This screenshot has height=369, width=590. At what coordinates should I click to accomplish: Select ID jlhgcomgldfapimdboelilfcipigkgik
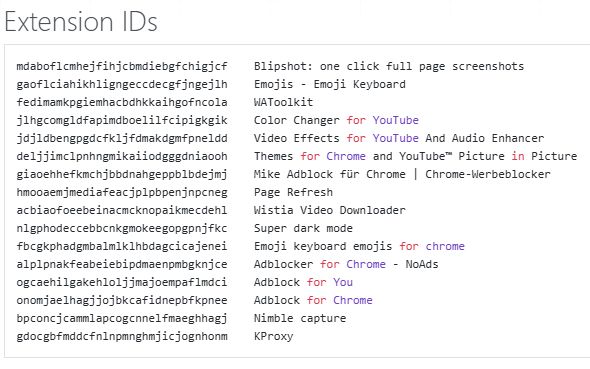click(x=122, y=120)
